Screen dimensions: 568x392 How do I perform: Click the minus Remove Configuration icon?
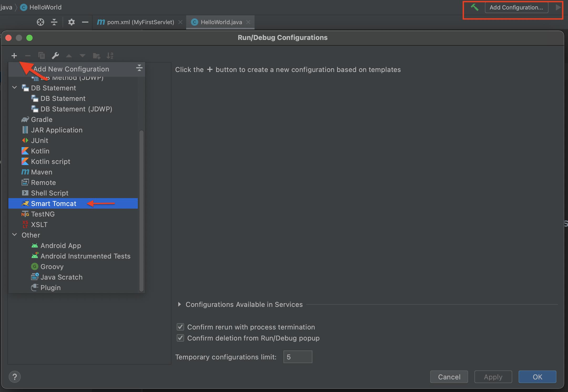click(28, 56)
